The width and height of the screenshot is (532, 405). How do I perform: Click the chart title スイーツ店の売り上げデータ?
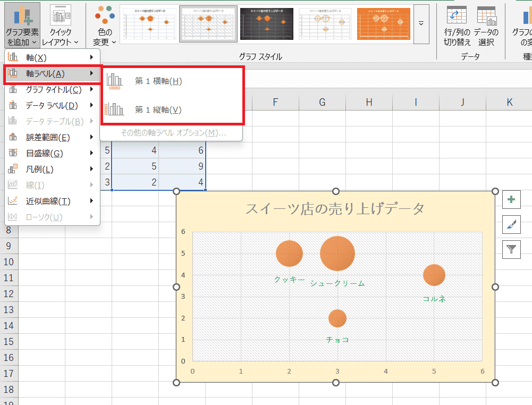335,209
